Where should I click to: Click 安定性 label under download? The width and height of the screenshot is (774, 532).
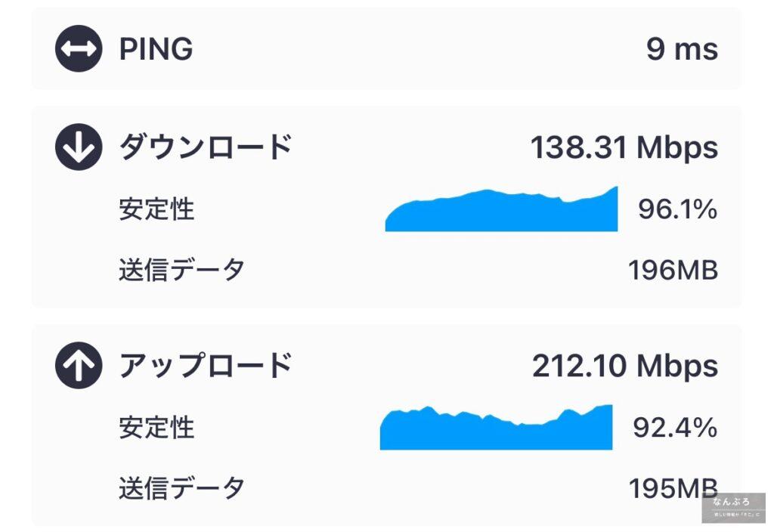156,209
